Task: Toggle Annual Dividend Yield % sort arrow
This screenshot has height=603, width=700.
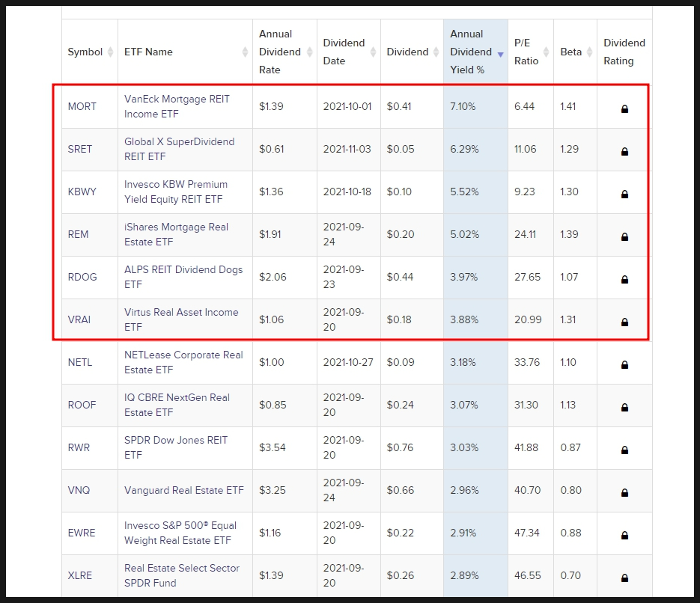Action: click(x=500, y=55)
